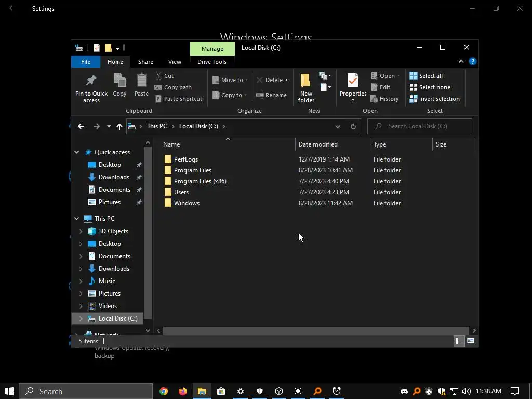The width and height of the screenshot is (532, 399).
Task: Collapse the This PC tree node
Action: (77, 219)
